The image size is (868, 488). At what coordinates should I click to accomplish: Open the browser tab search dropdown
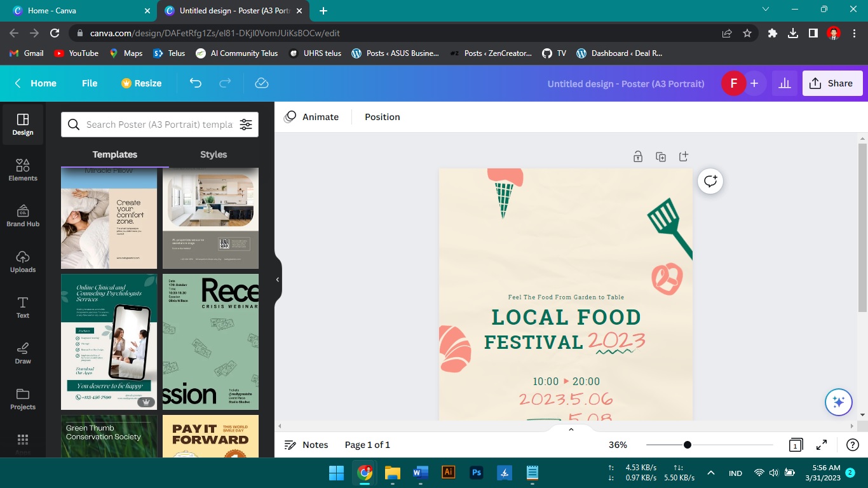[x=765, y=10]
